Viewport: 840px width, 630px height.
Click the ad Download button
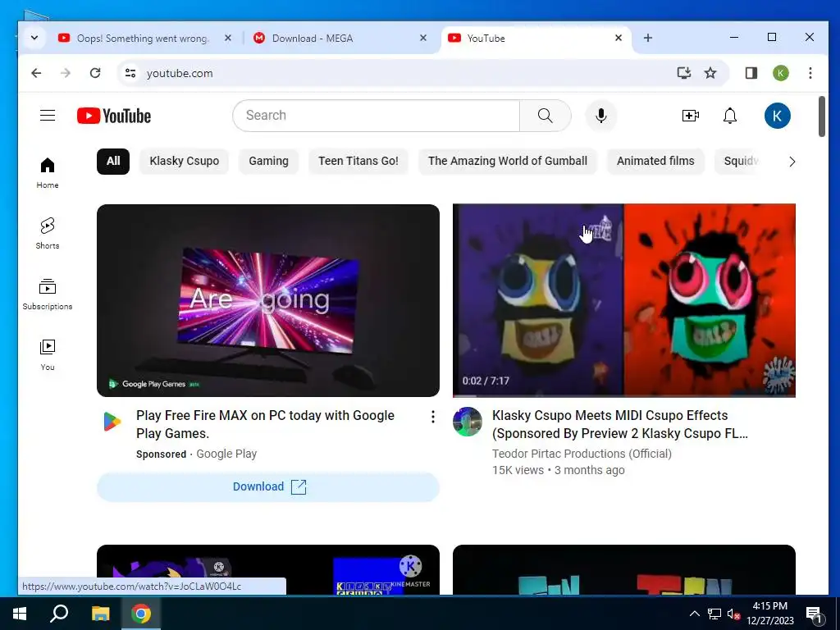(x=268, y=487)
